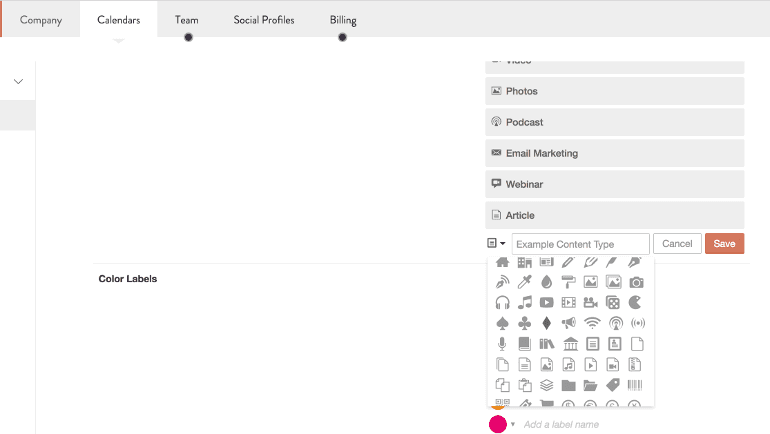Image resolution: width=770 pixels, height=434 pixels.
Task: Open the content type icon selector dropdown
Action: tap(496, 244)
